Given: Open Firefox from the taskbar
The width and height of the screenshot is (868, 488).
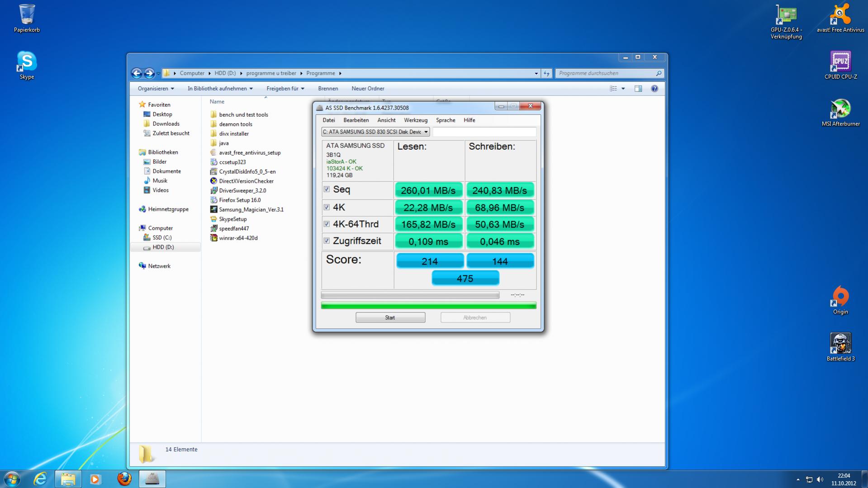Looking at the screenshot, I should point(124,479).
